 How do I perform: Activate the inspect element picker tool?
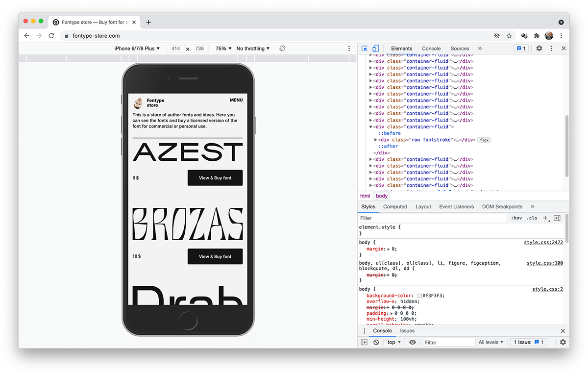365,49
